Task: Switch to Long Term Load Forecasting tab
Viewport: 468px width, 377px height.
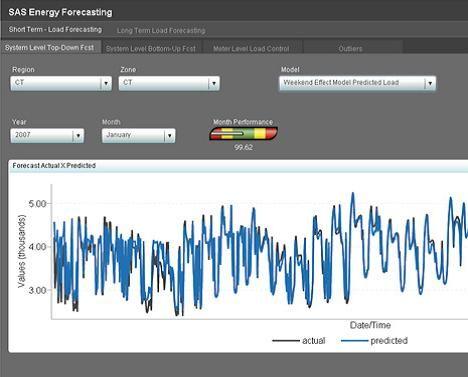Action: (x=161, y=30)
